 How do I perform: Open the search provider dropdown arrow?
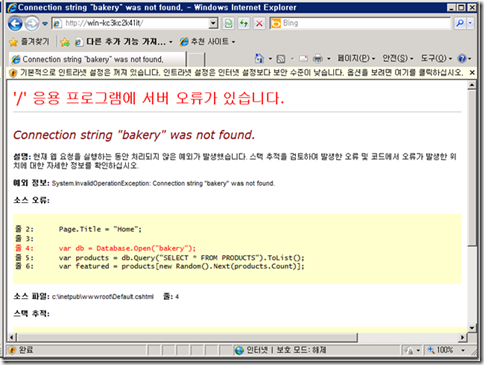[470, 23]
